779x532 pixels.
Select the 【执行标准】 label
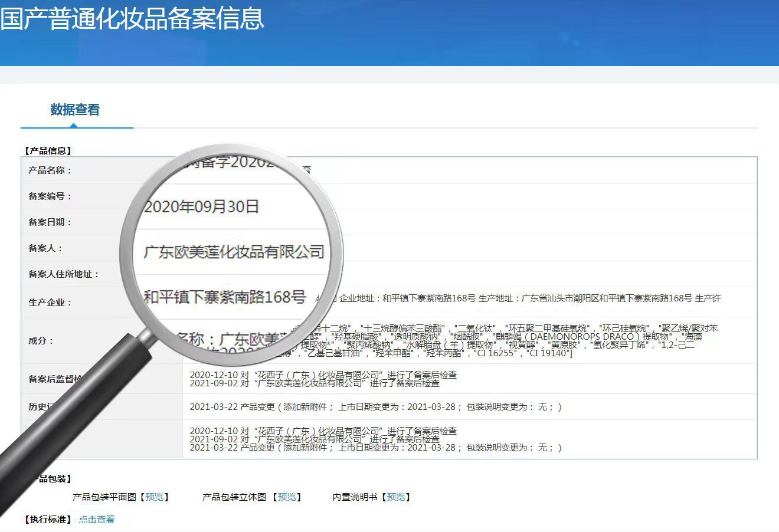point(47,520)
